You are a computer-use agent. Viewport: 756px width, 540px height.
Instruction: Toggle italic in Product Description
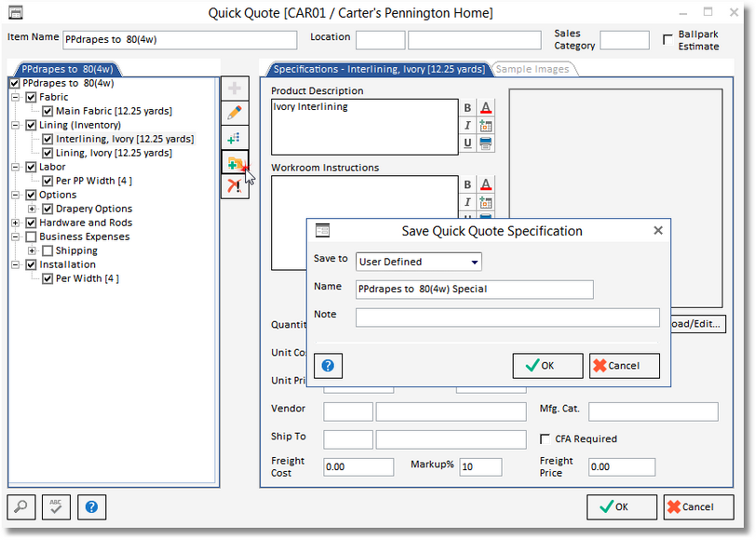[x=467, y=126]
